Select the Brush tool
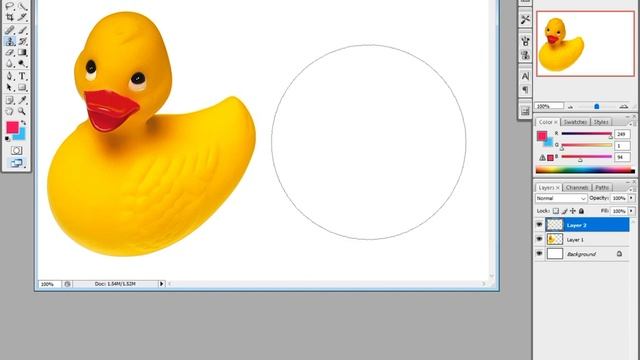The image size is (640, 360). tap(22, 30)
